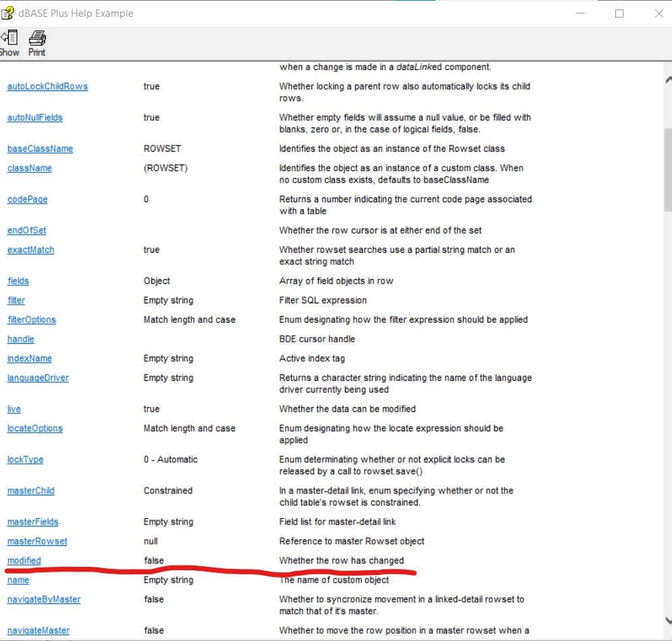672x641 pixels.
Task: Minimize the help window
Action: point(580,13)
